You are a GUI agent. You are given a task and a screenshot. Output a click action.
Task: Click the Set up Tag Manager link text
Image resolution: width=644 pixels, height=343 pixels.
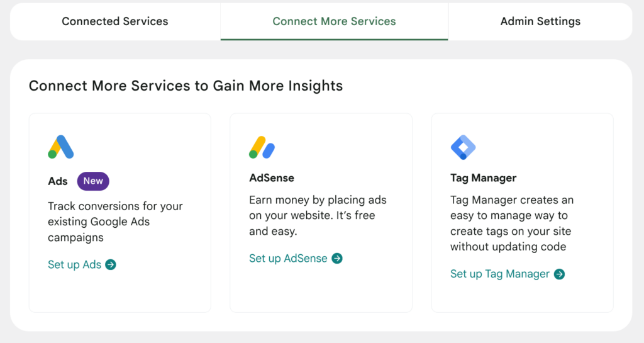click(x=500, y=274)
